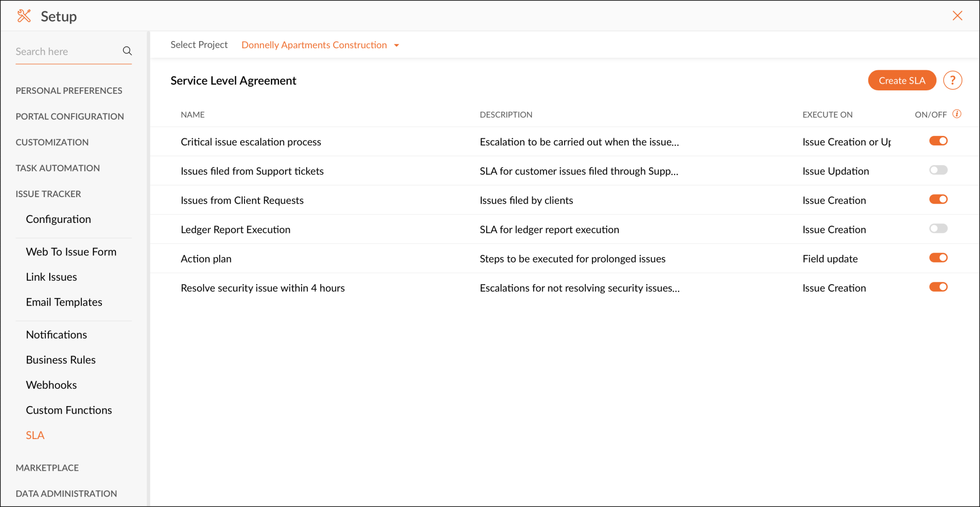Screen dimensions: 980x507
Task: Open the Resolve security issue within 4 hours SLA
Action: [x=262, y=287]
